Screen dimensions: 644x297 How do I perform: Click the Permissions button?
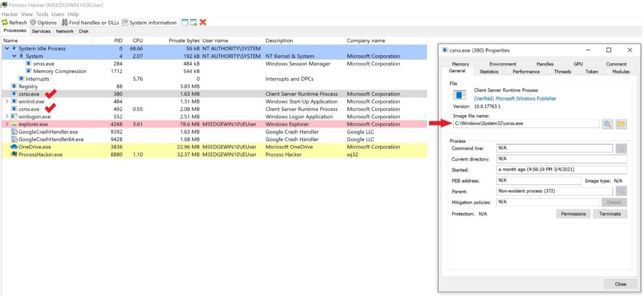pyautogui.click(x=574, y=214)
